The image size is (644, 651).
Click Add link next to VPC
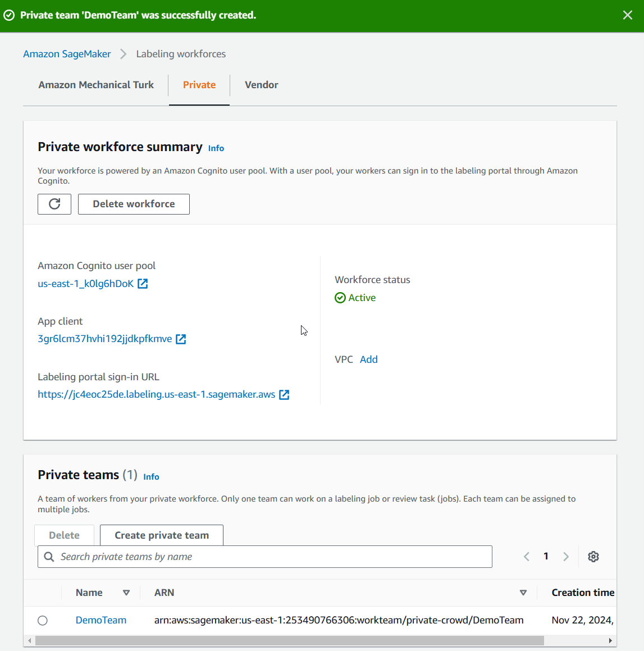coord(368,359)
